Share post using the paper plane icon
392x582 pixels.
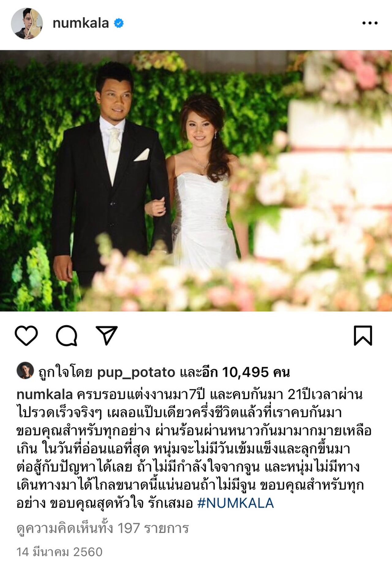107,335
